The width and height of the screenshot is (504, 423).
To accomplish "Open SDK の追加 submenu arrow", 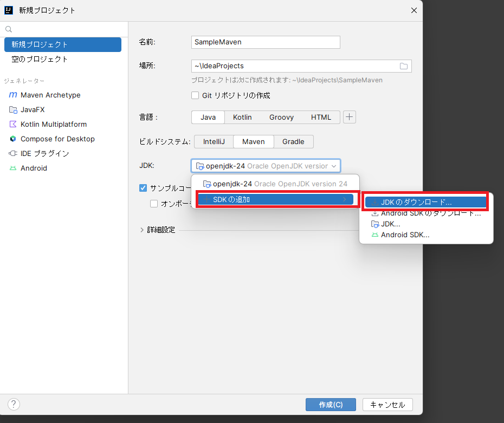I will 345,199.
